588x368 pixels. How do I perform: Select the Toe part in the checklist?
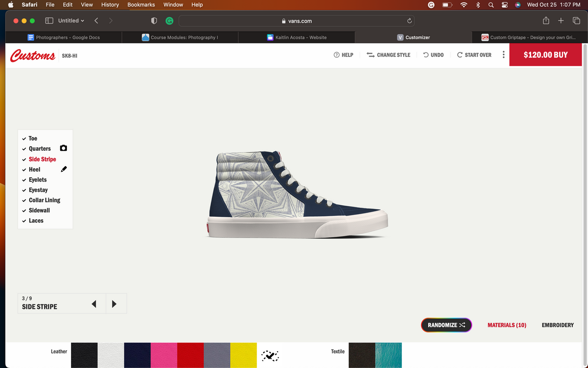click(x=33, y=139)
